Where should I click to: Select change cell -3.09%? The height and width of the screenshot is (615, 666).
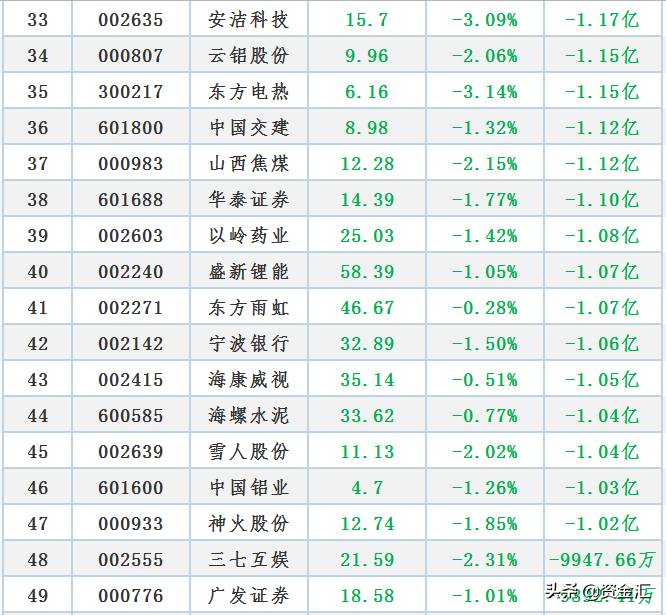(485, 20)
